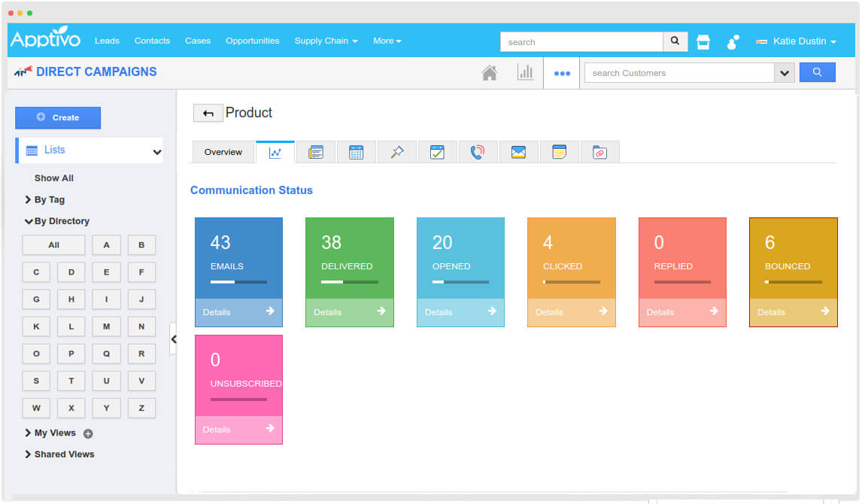Select the pin icon tab
This screenshot has width=865, height=504.
point(397,152)
